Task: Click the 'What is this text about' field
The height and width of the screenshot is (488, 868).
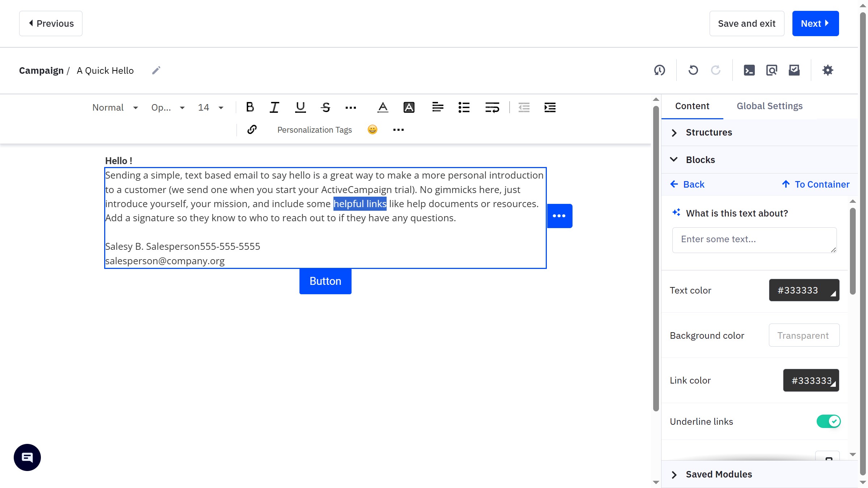Action: click(754, 240)
